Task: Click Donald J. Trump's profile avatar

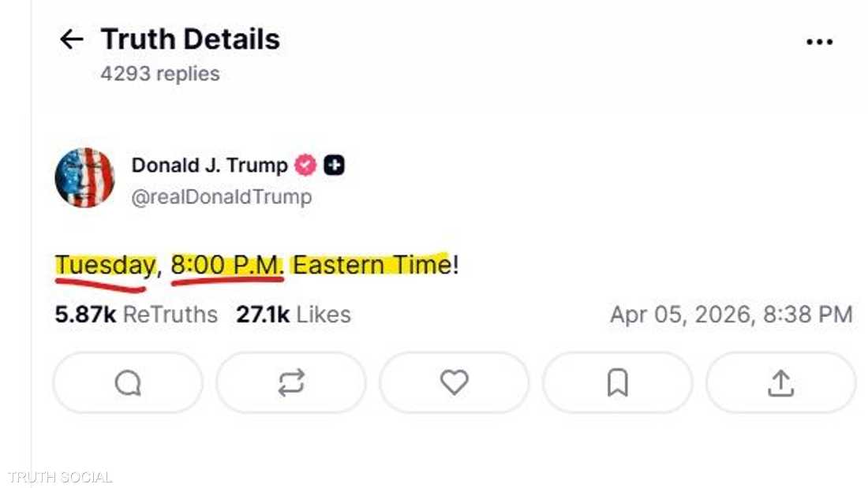Action: (84, 177)
